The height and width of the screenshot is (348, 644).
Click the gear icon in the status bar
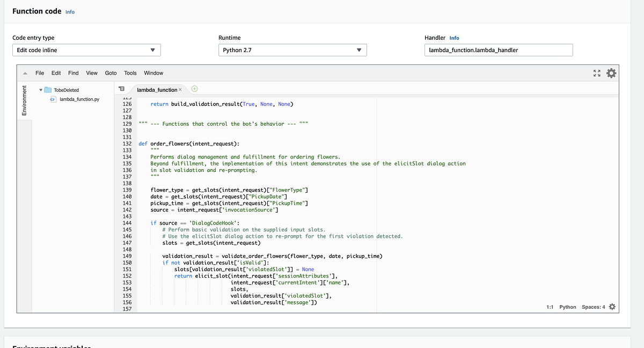coord(611,307)
